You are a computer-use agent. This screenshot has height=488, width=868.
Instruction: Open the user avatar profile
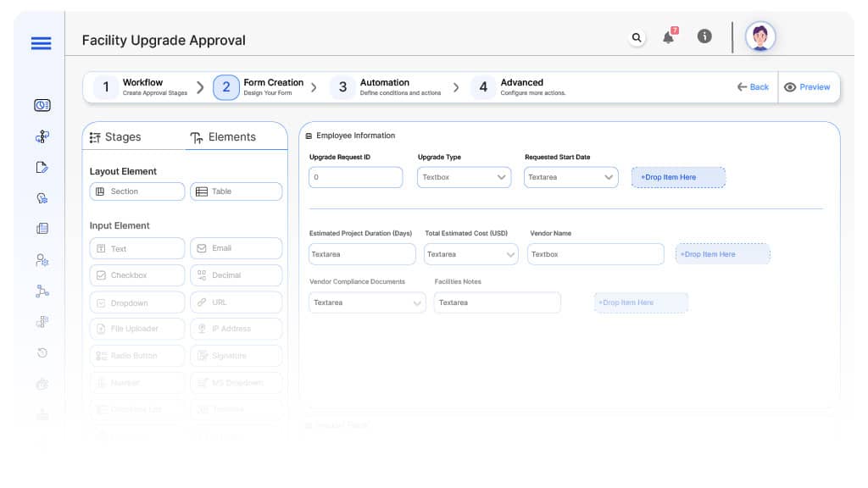click(760, 36)
